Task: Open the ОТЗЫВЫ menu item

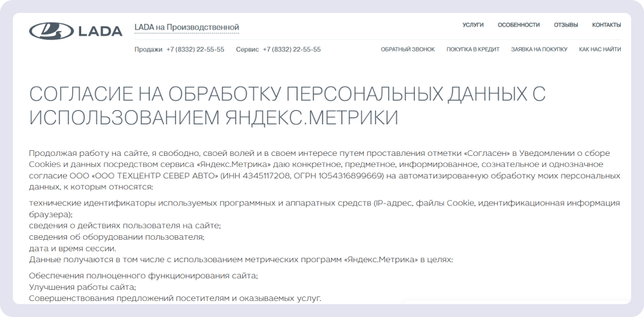Action: click(565, 24)
